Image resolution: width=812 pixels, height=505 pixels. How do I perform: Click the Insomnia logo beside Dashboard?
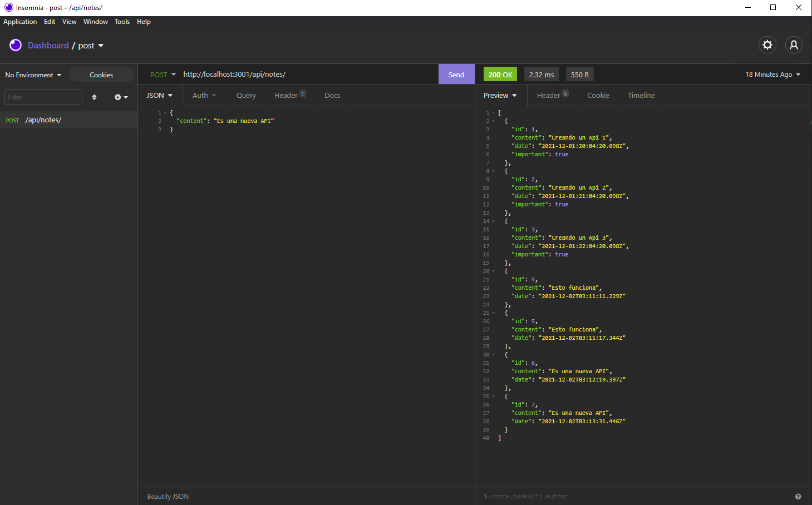16,45
